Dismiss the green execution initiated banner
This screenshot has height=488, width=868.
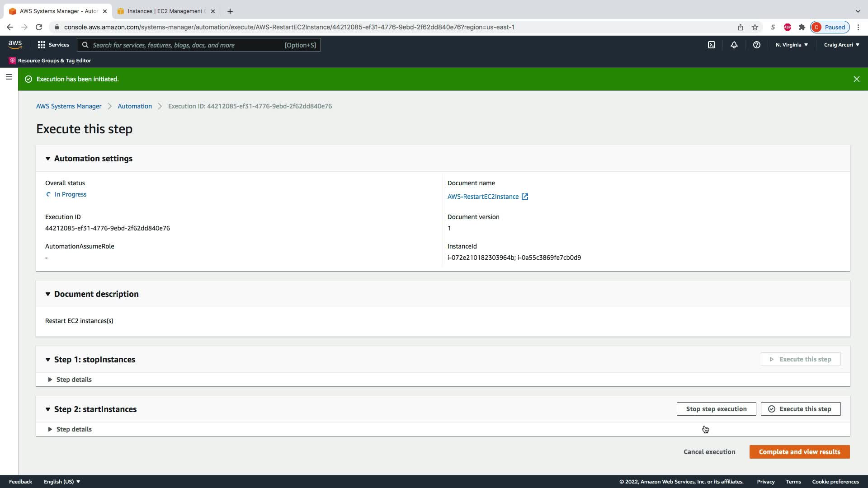pyautogui.click(x=856, y=79)
